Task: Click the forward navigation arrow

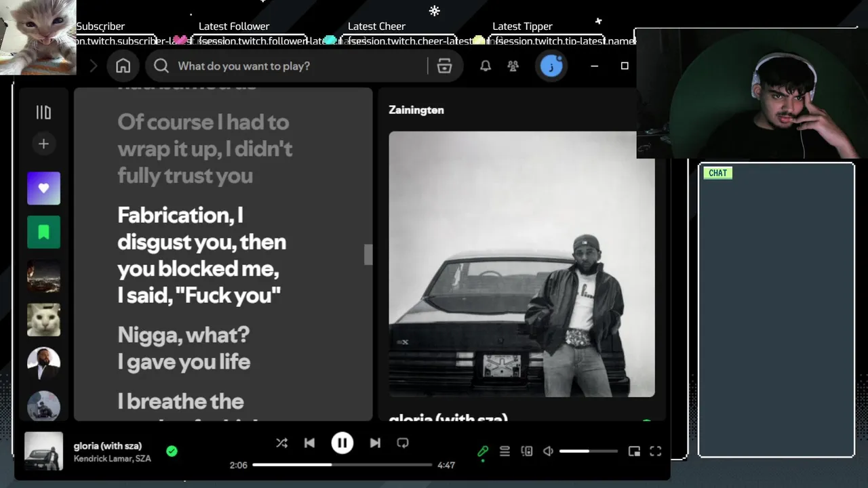Action: pyautogui.click(x=94, y=66)
